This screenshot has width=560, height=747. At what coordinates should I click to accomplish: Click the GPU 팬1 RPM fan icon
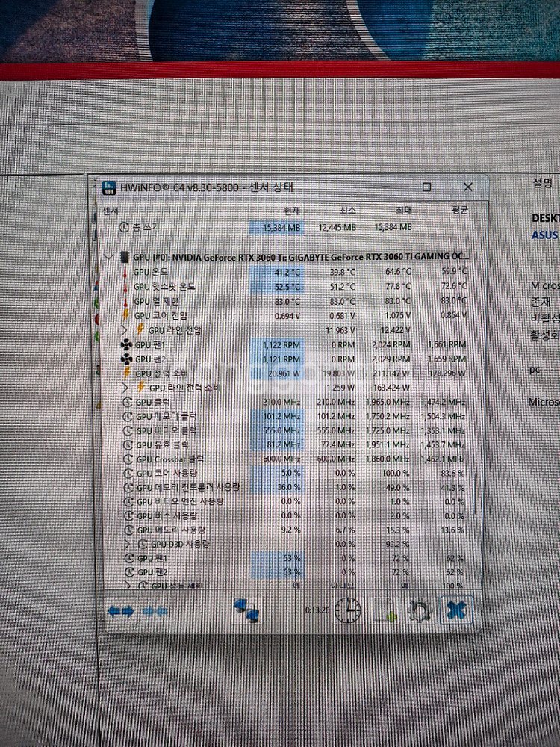point(127,345)
